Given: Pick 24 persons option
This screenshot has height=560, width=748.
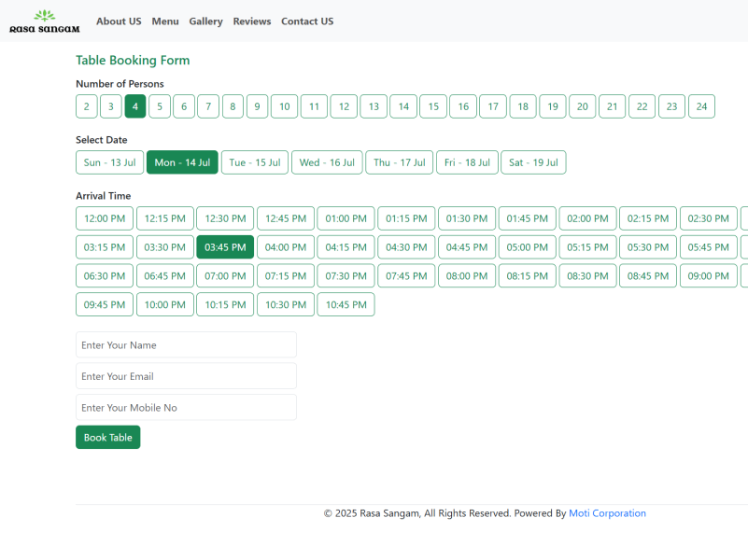Looking at the screenshot, I should [701, 106].
